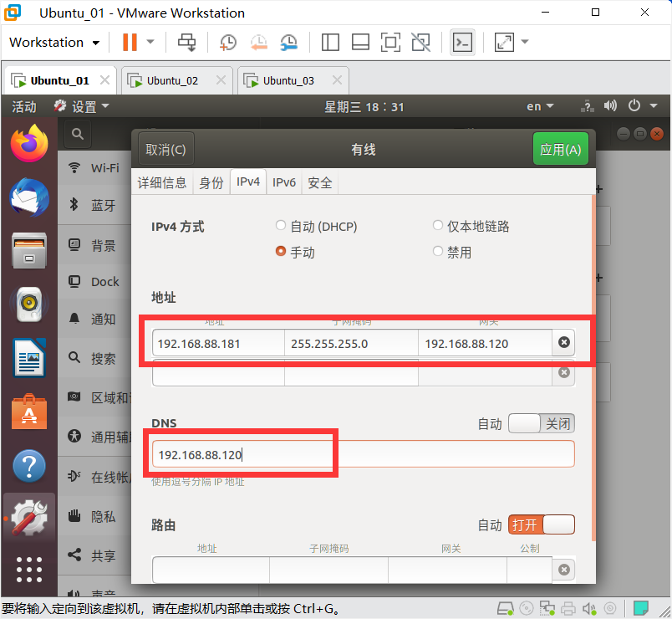Pause the virtual machine with the orange button
672x619 pixels.
point(130,42)
